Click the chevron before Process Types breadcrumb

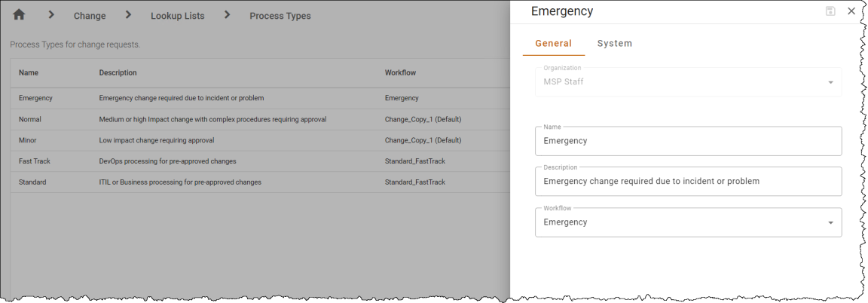pos(227,15)
